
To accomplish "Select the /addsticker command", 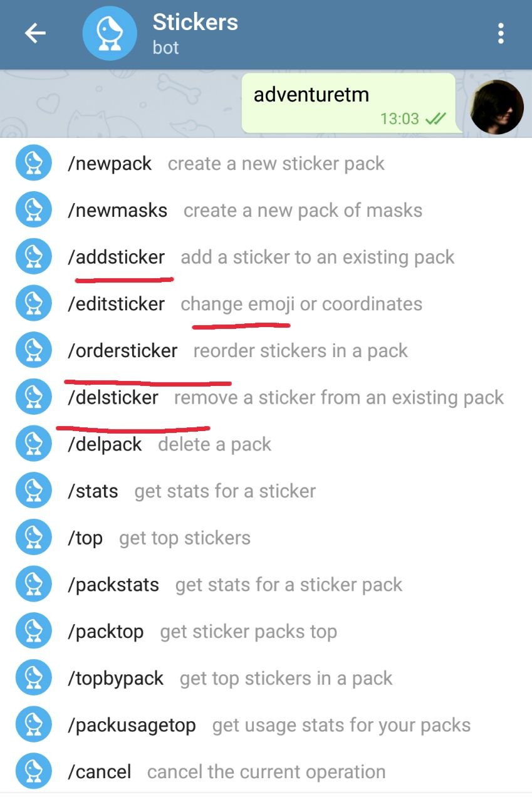I will 266,257.
